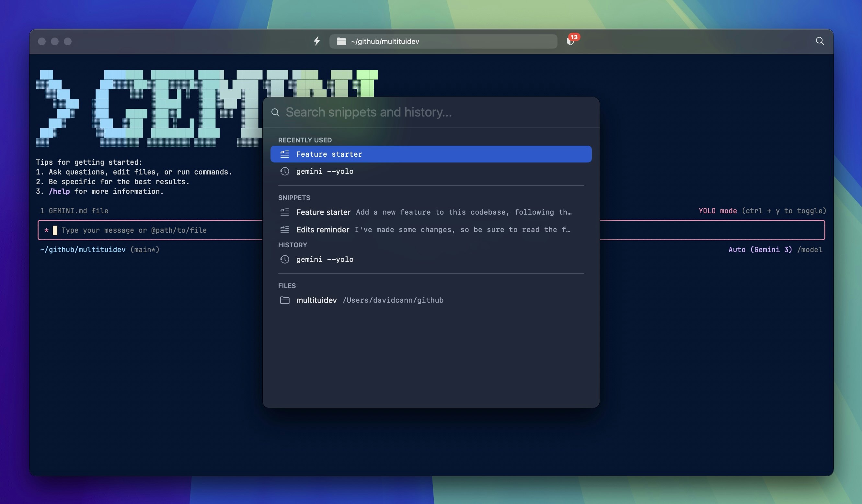Screen dimensions: 862x504
Task: Select Feature starter under Recently Used
Action: [329, 154]
